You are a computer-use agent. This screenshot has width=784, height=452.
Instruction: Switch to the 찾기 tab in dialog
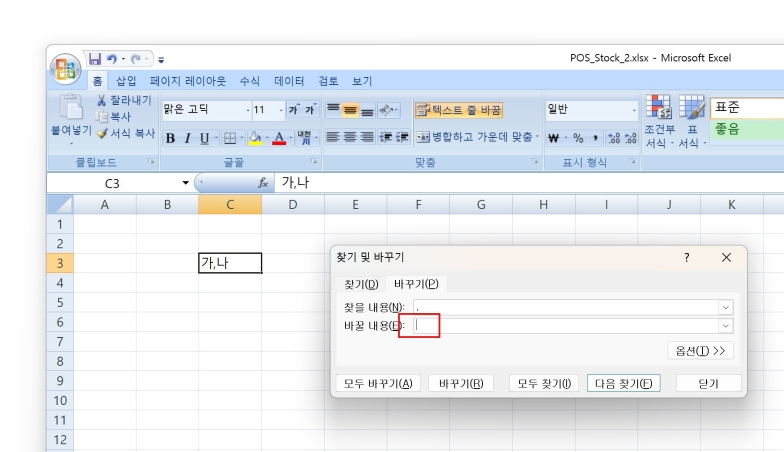[361, 284]
